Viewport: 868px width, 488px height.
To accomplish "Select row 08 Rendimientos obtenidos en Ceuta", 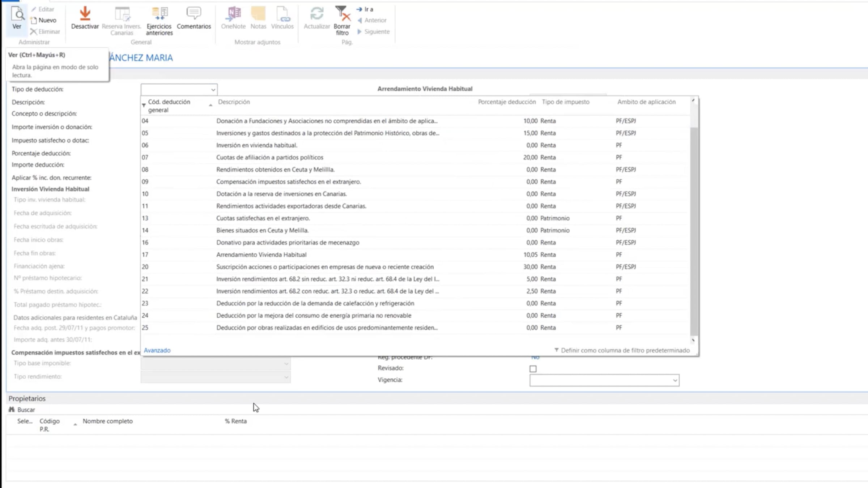I will tap(415, 170).
